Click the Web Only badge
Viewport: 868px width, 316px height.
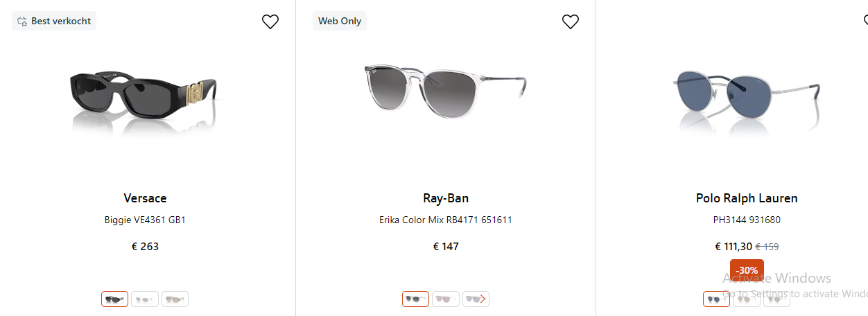340,21
